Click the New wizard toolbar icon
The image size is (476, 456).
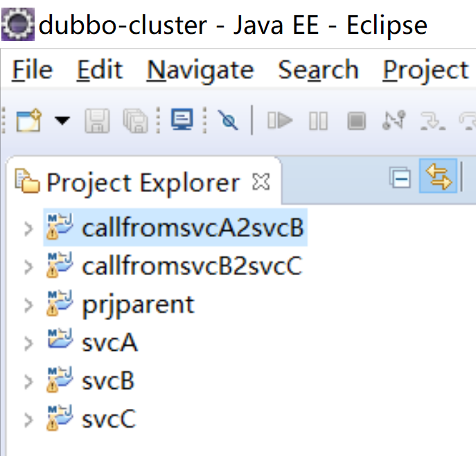pyautogui.click(x=28, y=121)
